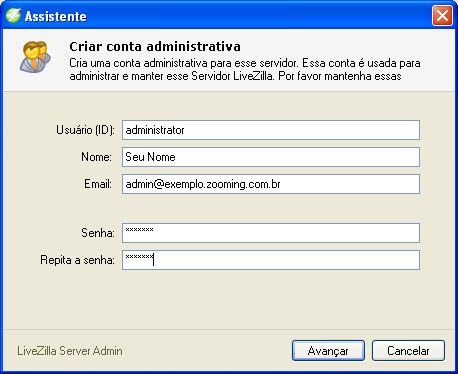Screen dimensions: 458x374
Task: Select the Nome input field
Action: 271,157
